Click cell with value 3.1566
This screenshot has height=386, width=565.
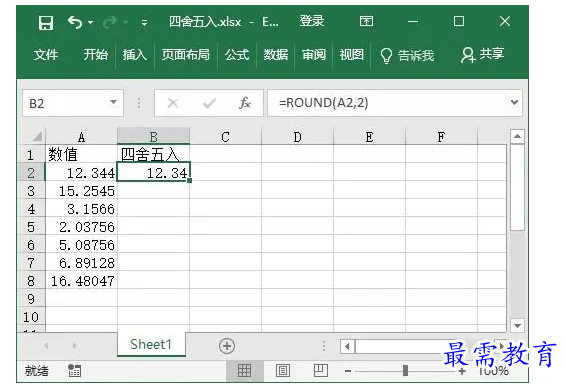point(81,209)
